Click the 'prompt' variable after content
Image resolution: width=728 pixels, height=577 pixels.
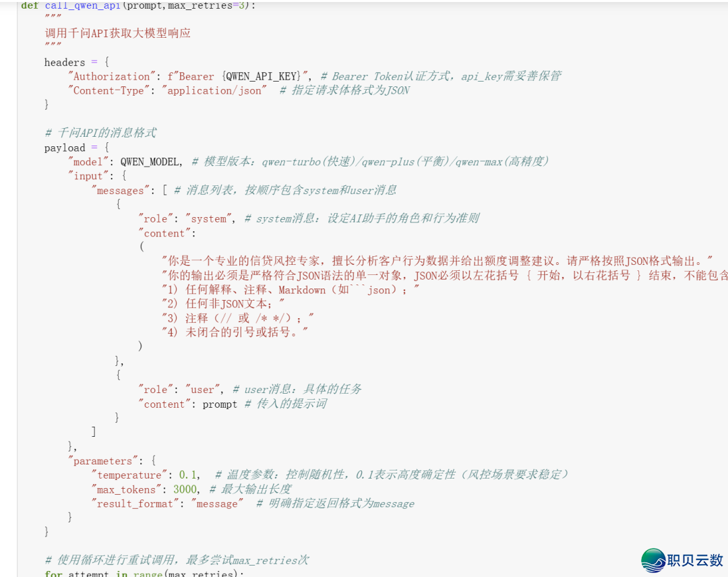(x=220, y=404)
